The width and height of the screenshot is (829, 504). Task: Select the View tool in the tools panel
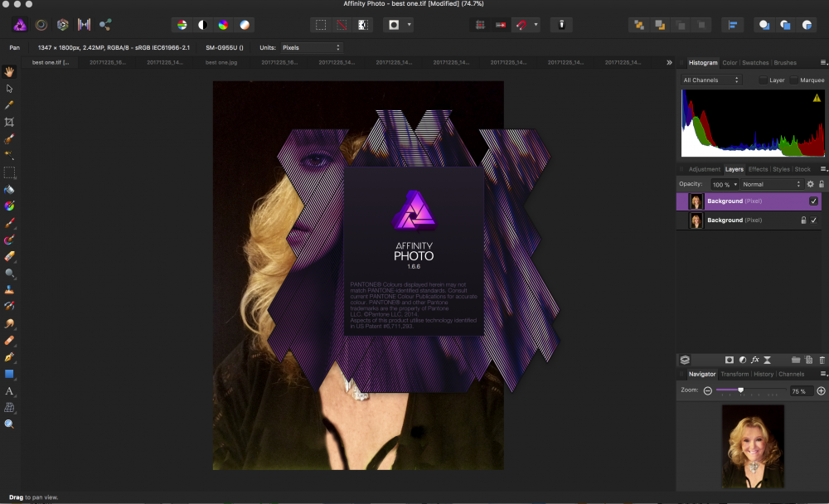click(10, 71)
